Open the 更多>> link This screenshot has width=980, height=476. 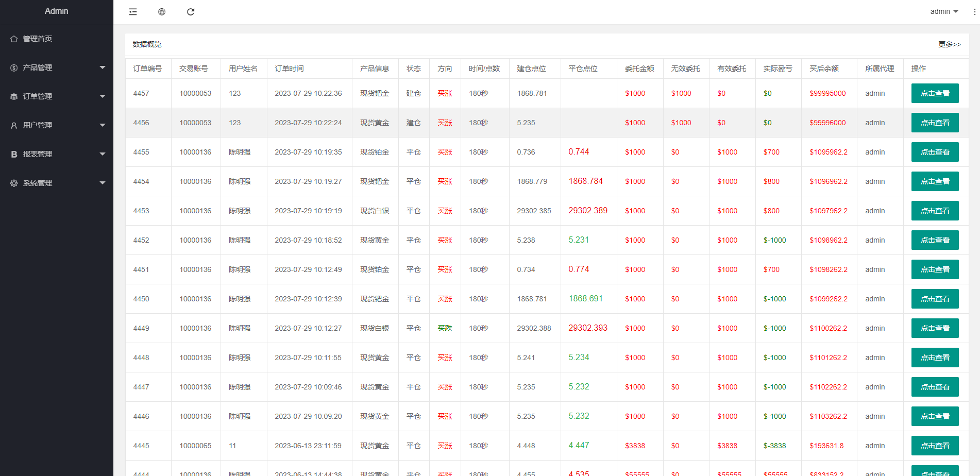click(949, 44)
